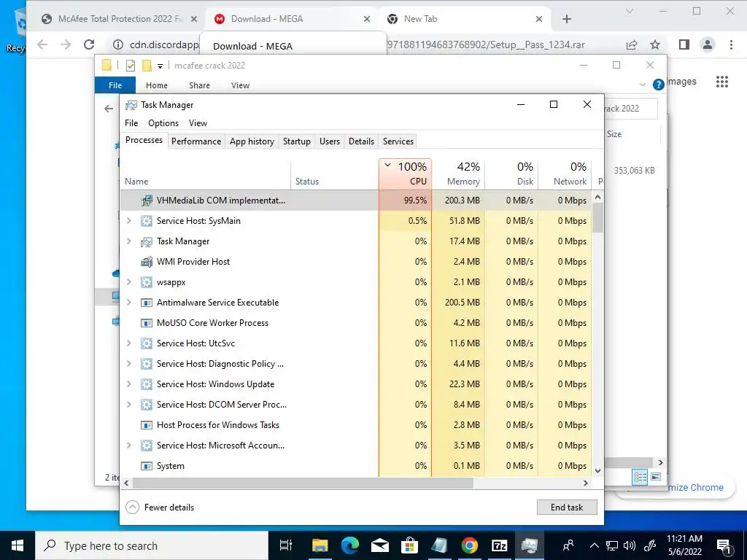Open Microsoft Edge from the taskbar

(x=349, y=545)
